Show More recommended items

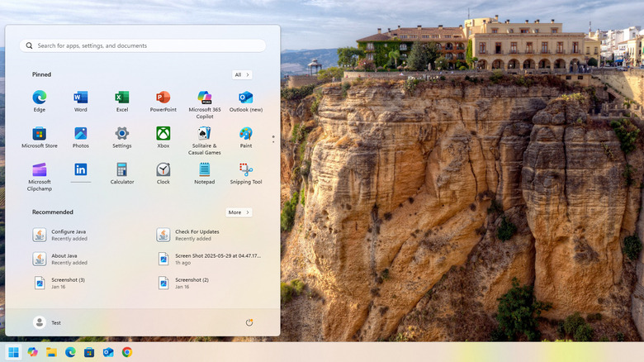[238, 212]
